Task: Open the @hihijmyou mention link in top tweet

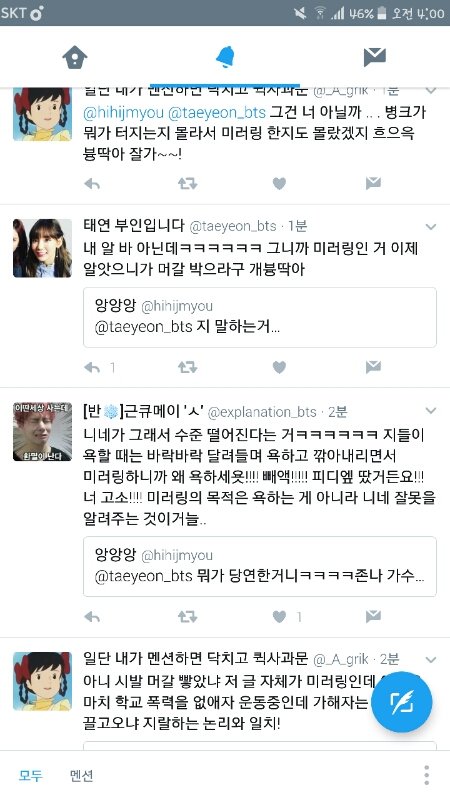Action: [120, 113]
